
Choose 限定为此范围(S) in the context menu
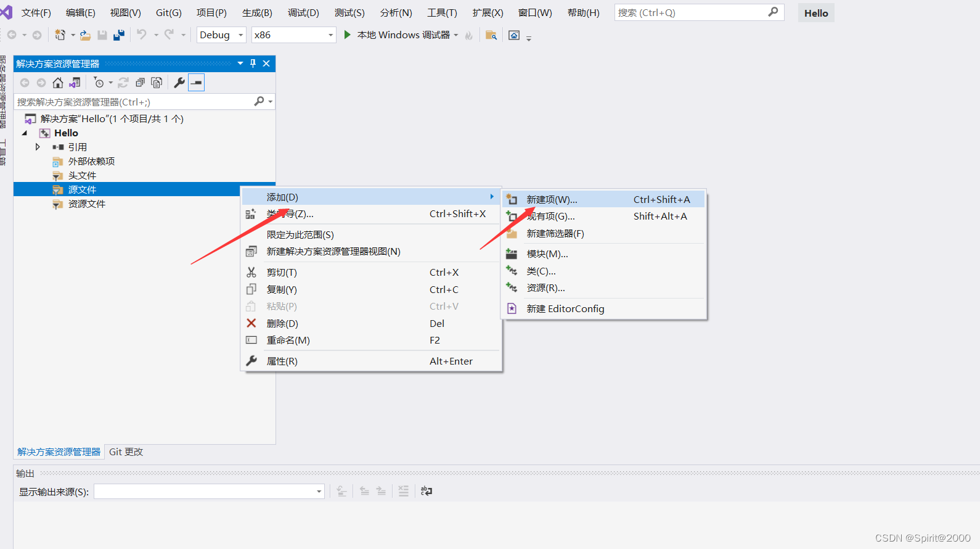[x=370, y=234]
